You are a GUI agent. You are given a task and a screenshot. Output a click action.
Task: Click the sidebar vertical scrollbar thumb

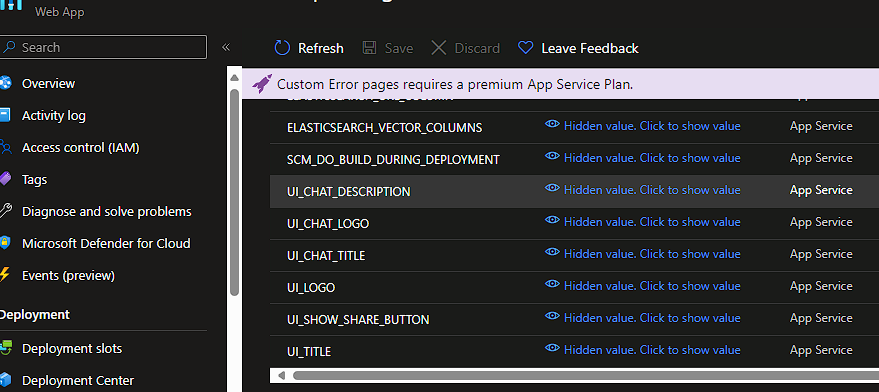(235, 191)
